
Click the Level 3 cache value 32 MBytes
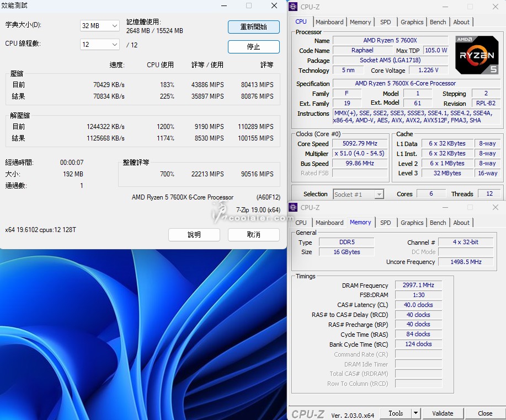pyautogui.click(x=448, y=173)
